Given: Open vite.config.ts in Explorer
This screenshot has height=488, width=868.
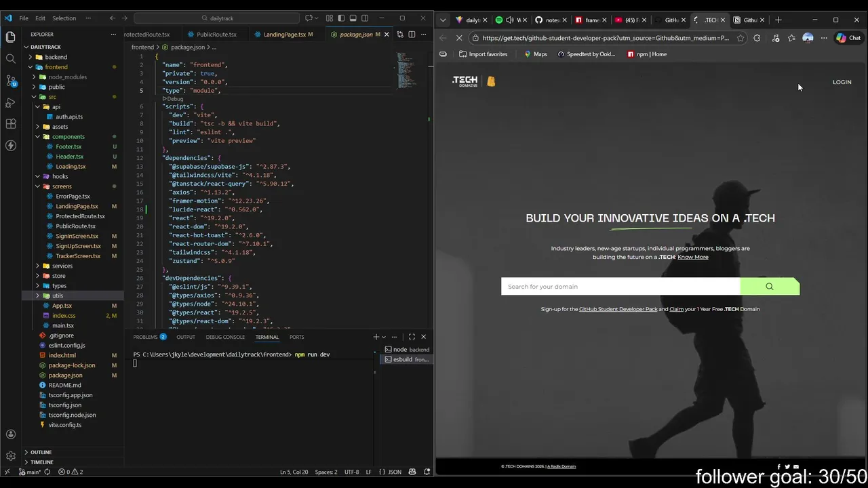Looking at the screenshot, I should click(64, 425).
